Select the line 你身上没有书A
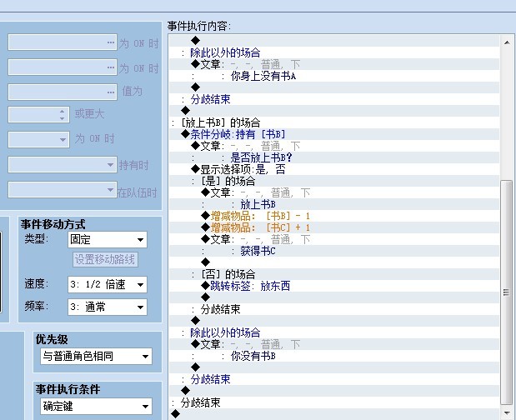Viewport: 516px width, 420px height. [334, 76]
